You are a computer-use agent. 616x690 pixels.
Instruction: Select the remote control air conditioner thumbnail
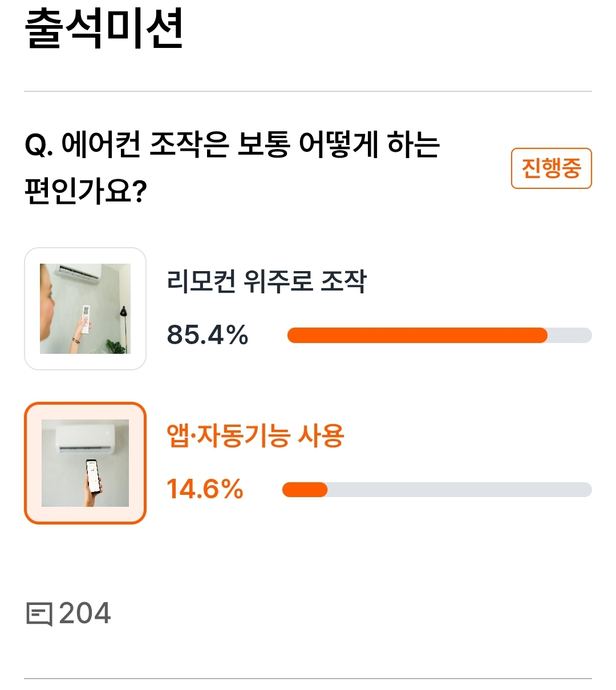tap(85, 309)
